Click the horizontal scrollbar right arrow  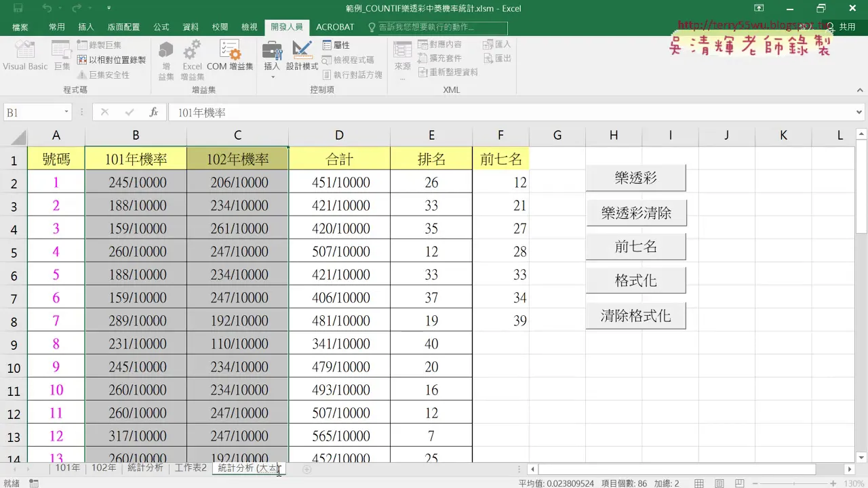[850, 469]
